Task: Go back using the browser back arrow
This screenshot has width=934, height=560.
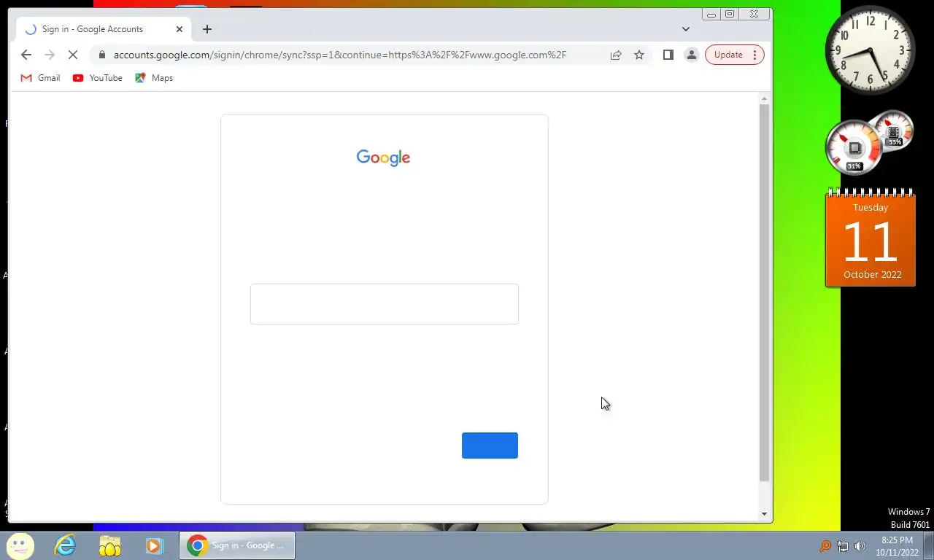Action: (26, 55)
